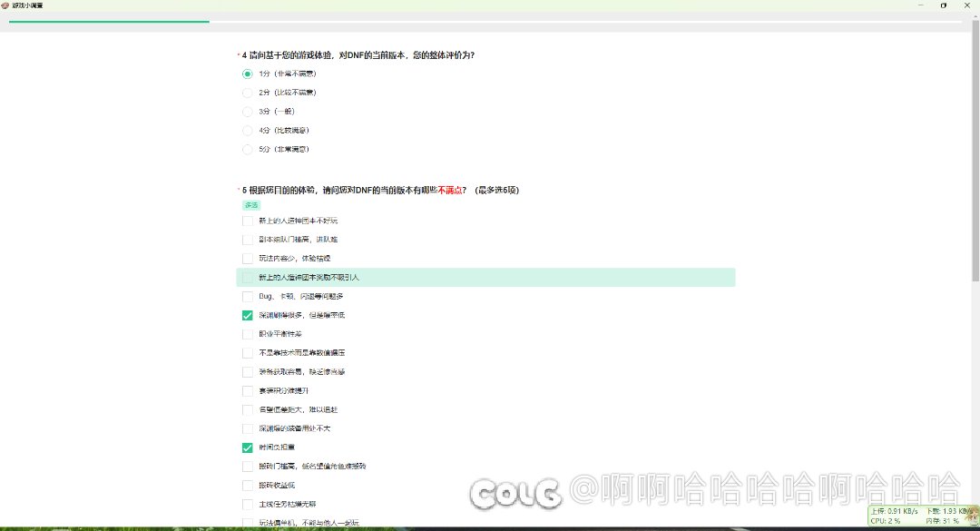Check 玩法内容少，体验枯燥 option
Viewport: 980px width, 531px height.
click(x=248, y=259)
